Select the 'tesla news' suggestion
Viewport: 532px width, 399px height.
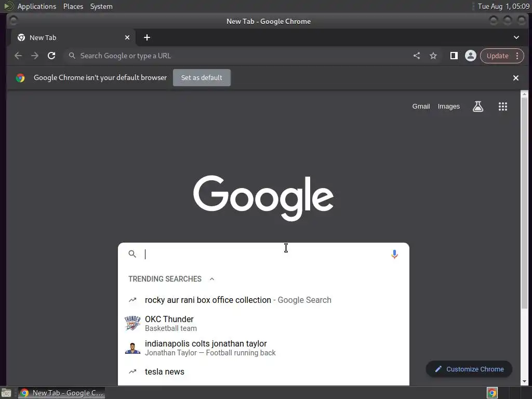coord(263,372)
